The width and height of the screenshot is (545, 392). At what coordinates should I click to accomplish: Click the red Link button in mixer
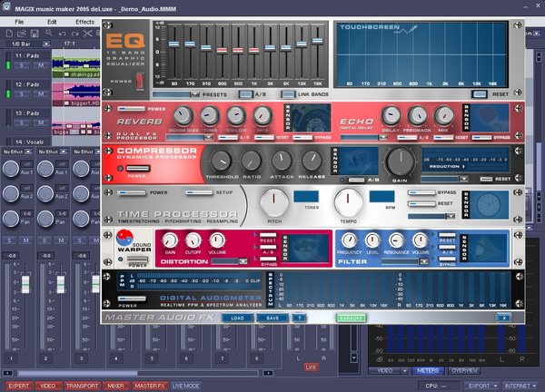[311, 367]
